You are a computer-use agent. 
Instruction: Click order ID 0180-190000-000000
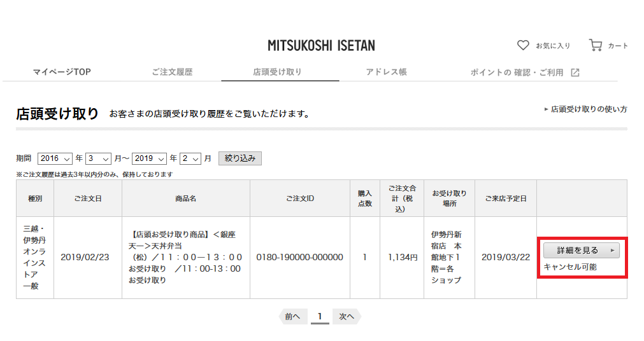(300, 257)
